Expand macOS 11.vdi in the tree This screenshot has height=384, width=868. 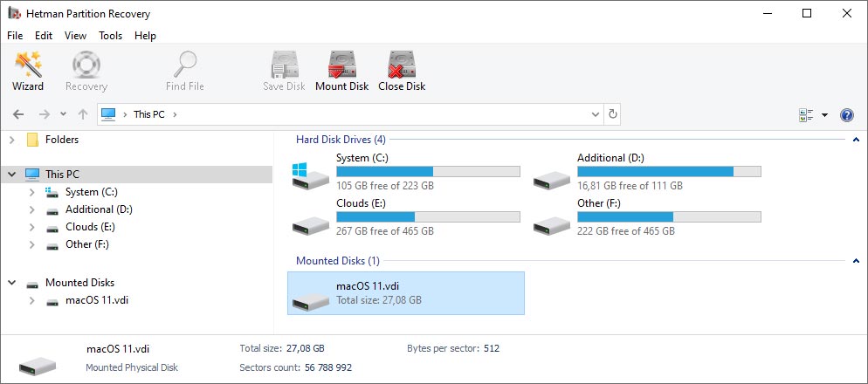coord(32,300)
